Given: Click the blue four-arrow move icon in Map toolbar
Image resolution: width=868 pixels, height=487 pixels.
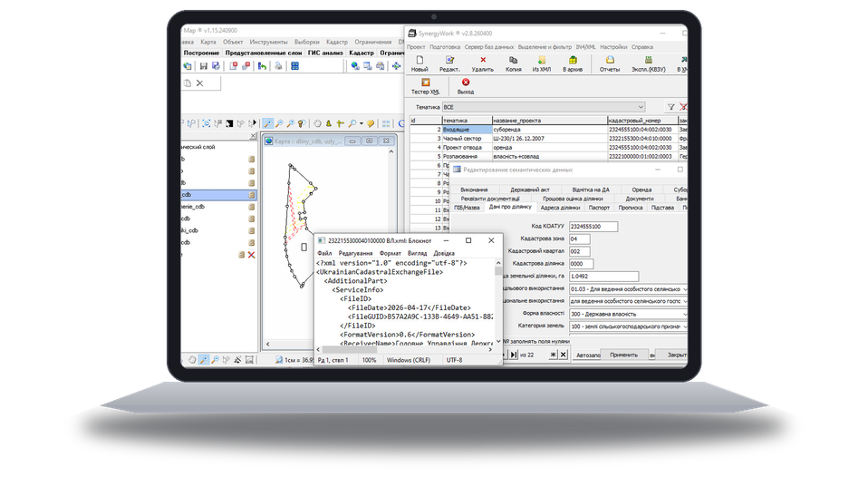Looking at the screenshot, I should pyautogui.click(x=396, y=66).
